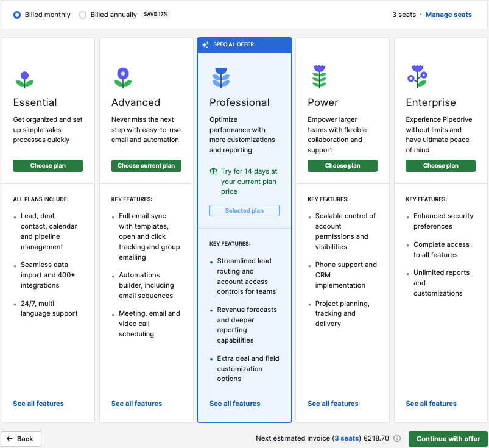Click the Essential plan flower icon
The image size is (489, 448).
pyautogui.click(x=24, y=80)
